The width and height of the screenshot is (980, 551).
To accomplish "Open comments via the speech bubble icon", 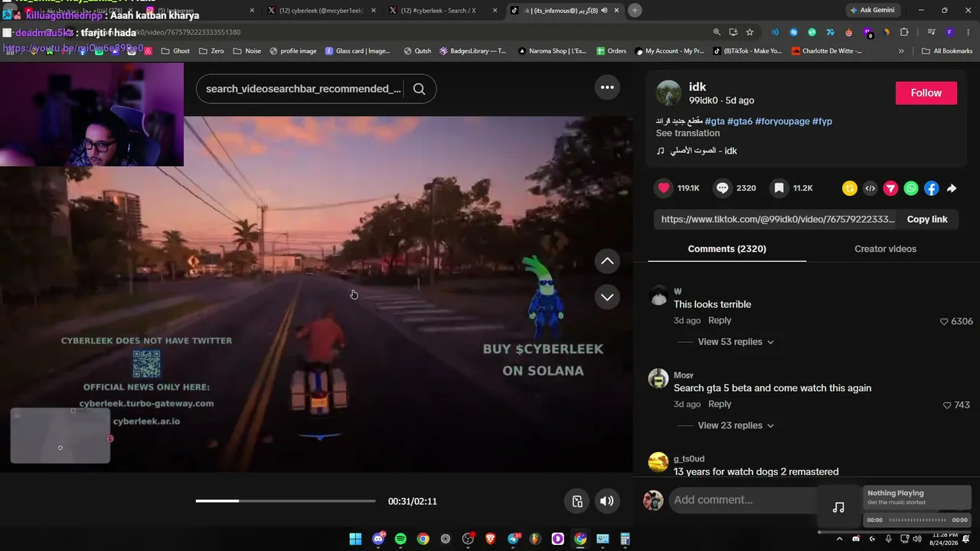I will [x=722, y=187].
